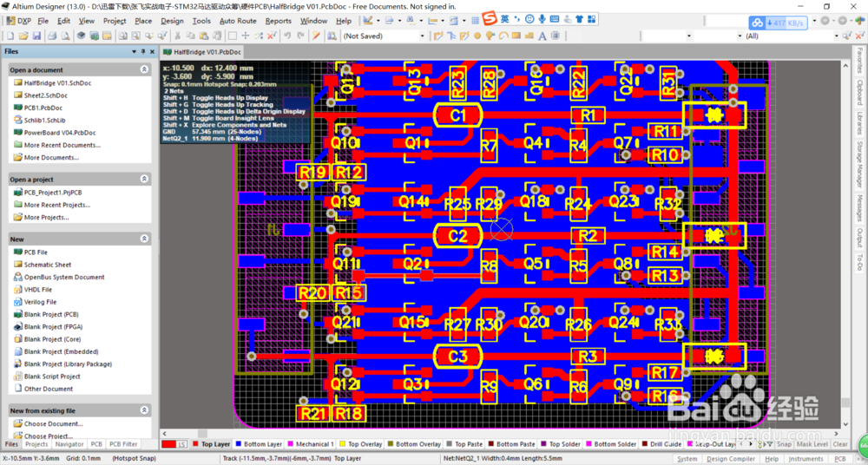Select the Place Fill tool icon
Image resolution: width=868 pixels, height=465 pixels.
(x=516, y=36)
